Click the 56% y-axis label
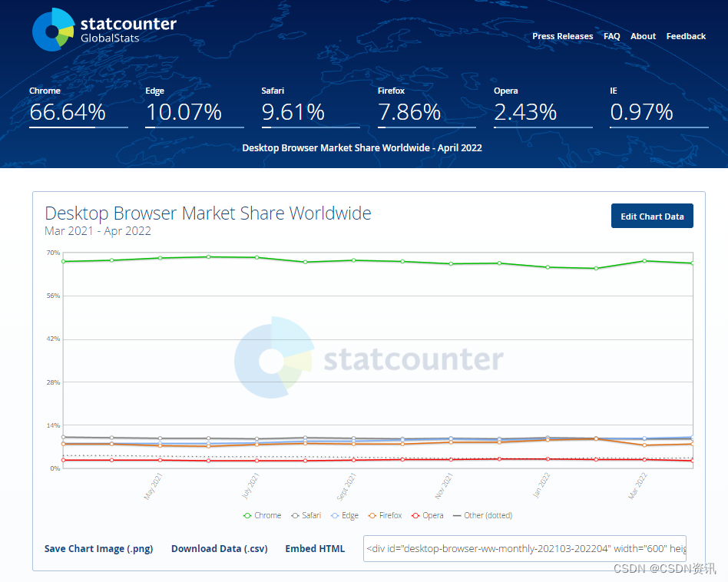The width and height of the screenshot is (728, 582). (x=53, y=296)
